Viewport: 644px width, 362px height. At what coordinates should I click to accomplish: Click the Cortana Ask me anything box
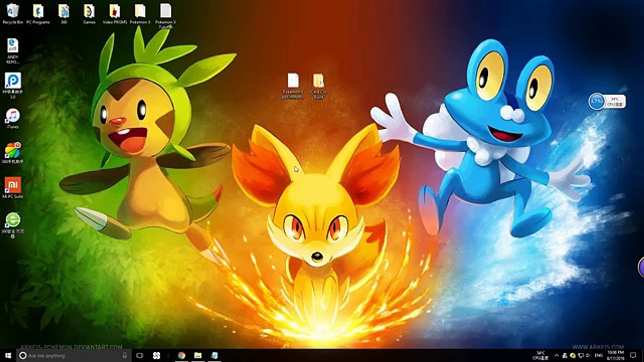(x=67, y=356)
